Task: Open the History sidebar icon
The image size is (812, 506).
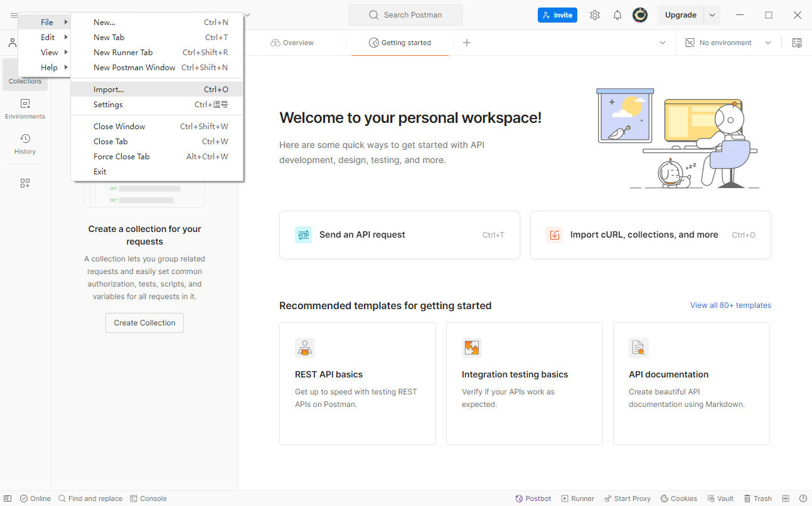Action: click(x=25, y=143)
